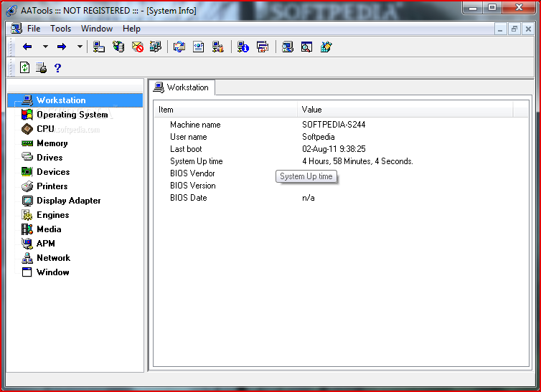Click the blue question mark help icon
The image size is (541, 392).
(x=57, y=68)
